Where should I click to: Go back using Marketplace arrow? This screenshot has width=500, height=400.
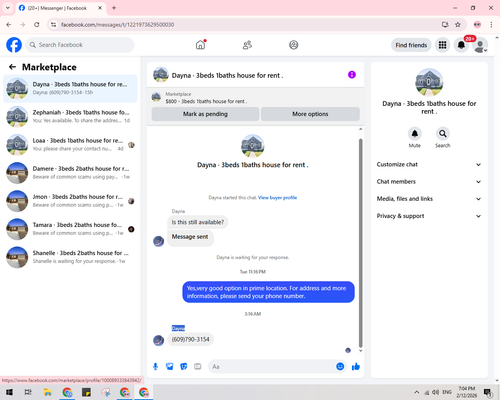[x=13, y=67]
